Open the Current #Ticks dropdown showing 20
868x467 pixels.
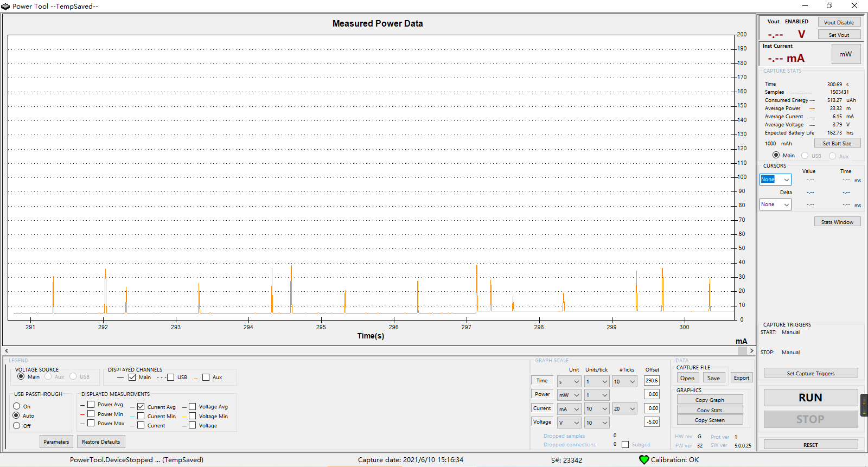(624, 409)
